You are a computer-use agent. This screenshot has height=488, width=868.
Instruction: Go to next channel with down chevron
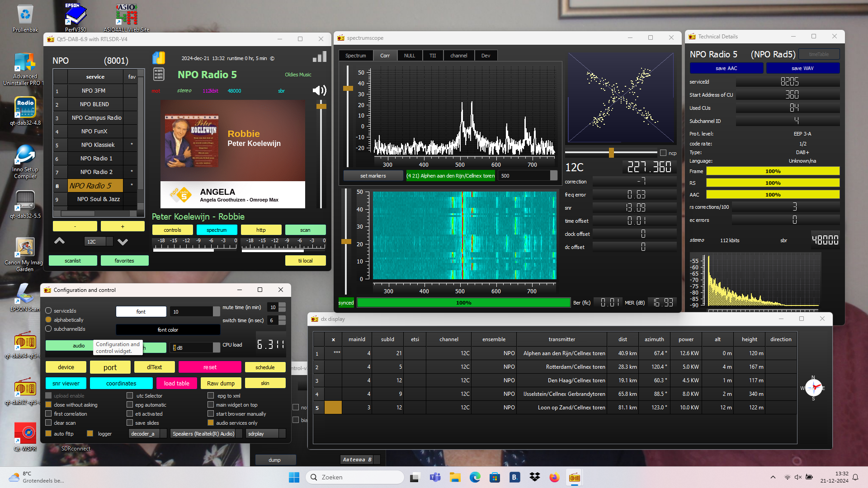pyautogui.click(x=123, y=242)
